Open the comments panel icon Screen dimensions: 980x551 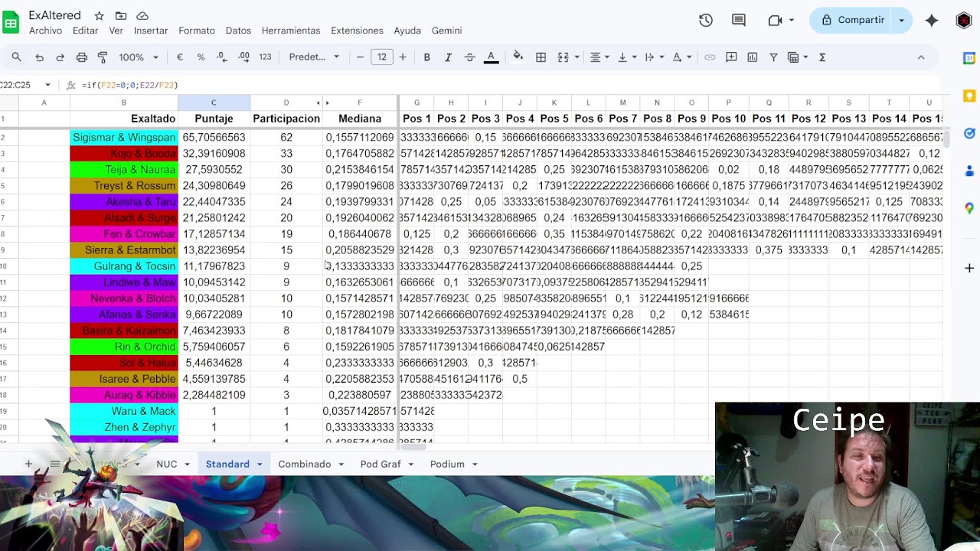[x=739, y=21]
